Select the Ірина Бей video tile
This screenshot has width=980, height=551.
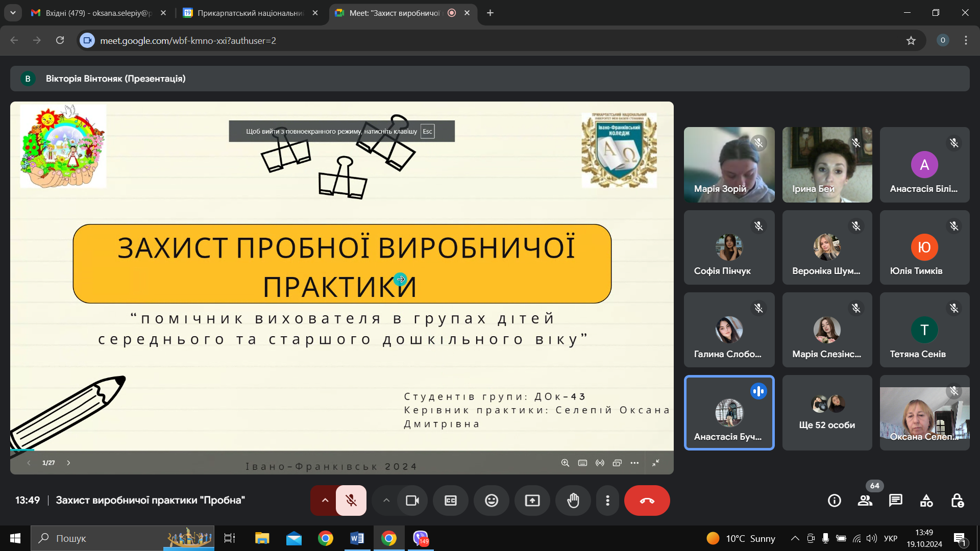(827, 165)
